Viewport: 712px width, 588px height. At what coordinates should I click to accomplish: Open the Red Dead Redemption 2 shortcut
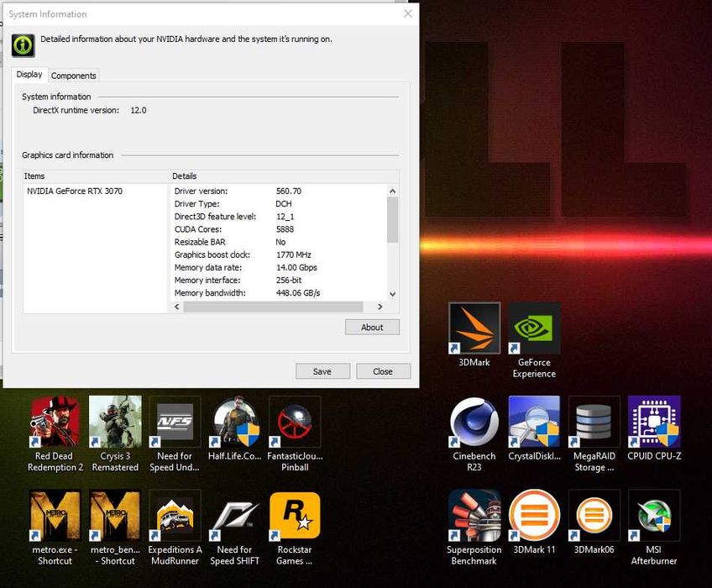click(x=55, y=434)
